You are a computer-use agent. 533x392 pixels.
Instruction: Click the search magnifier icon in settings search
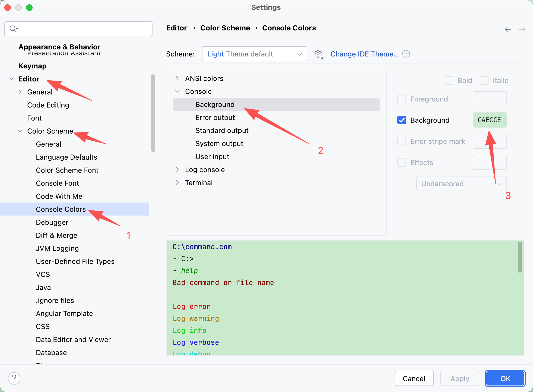point(13,29)
